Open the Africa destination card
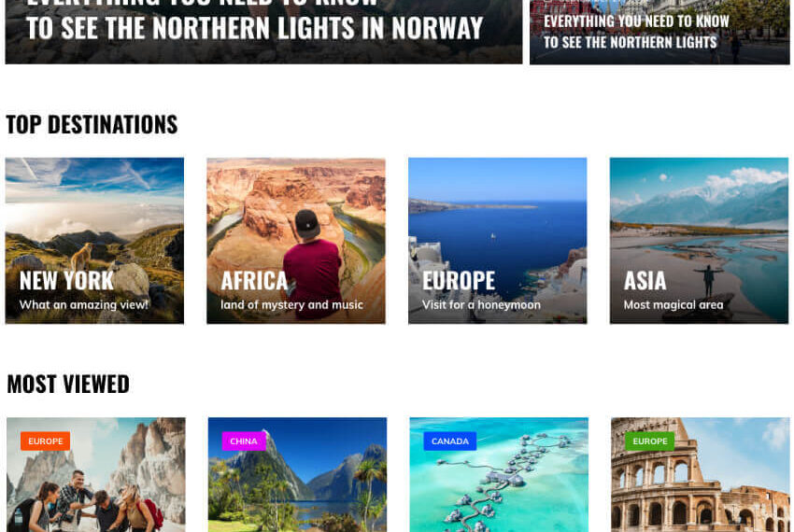The image size is (794, 532). tap(296, 241)
